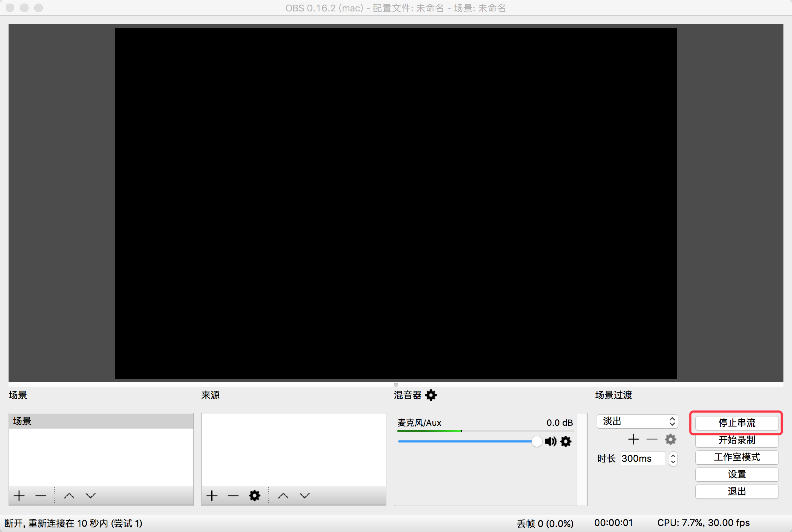The height and width of the screenshot is (532, 792).
Task: Toggle 工作室模式 studio mode button
Action: [737, 457]
